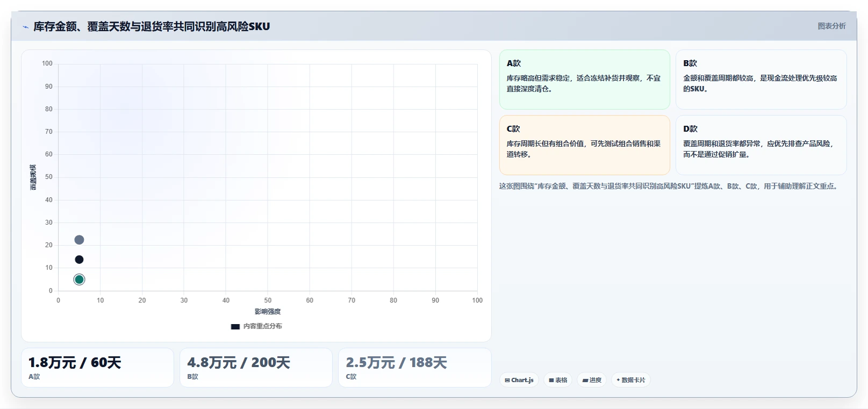Click the y-axis tick label 100

[47, 63]
